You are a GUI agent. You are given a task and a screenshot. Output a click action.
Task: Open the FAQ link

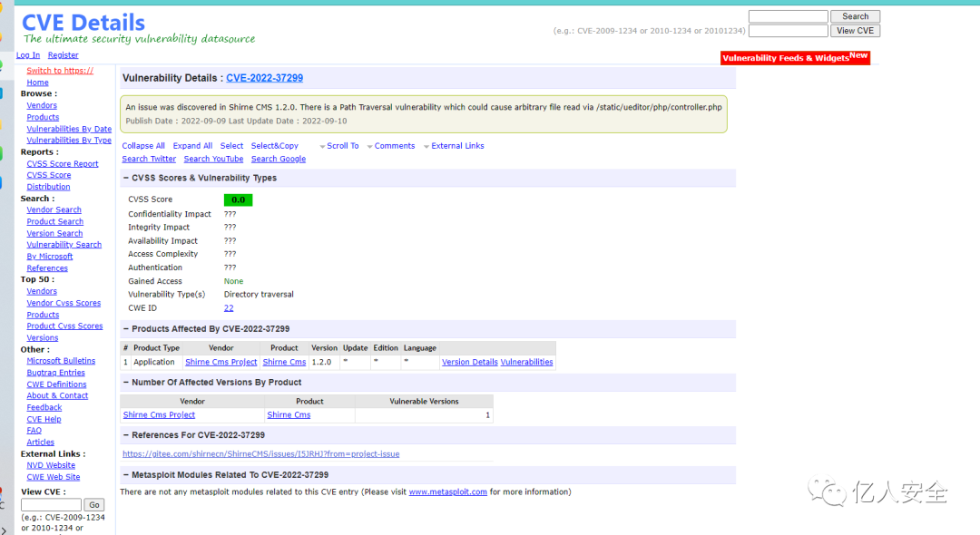[x=34, y=431]
